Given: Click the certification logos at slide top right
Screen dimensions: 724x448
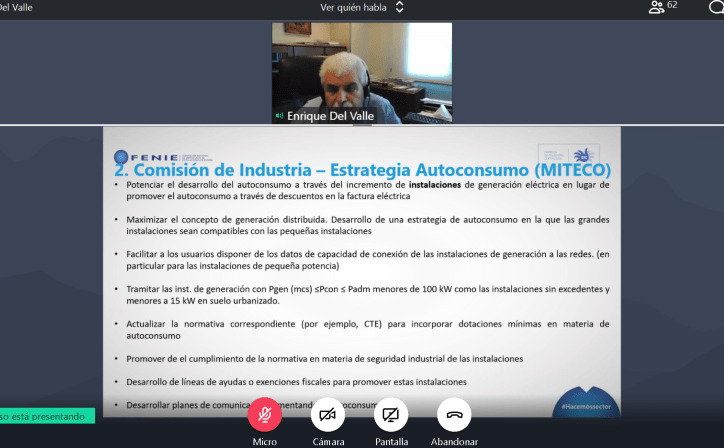Looking at the screenshot, I should point(569,153).
